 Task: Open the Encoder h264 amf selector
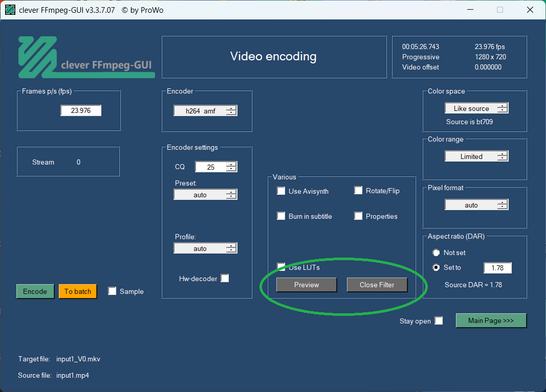click(205, 110)
